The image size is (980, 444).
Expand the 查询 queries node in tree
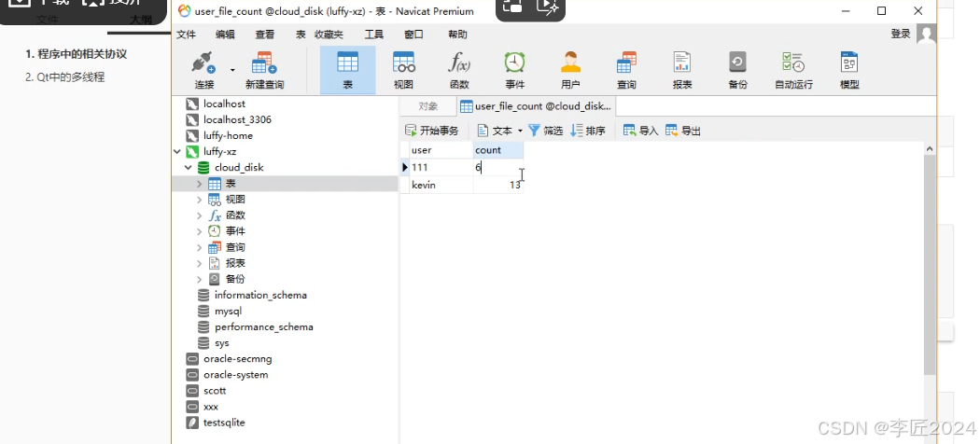[x=200, y=247]
